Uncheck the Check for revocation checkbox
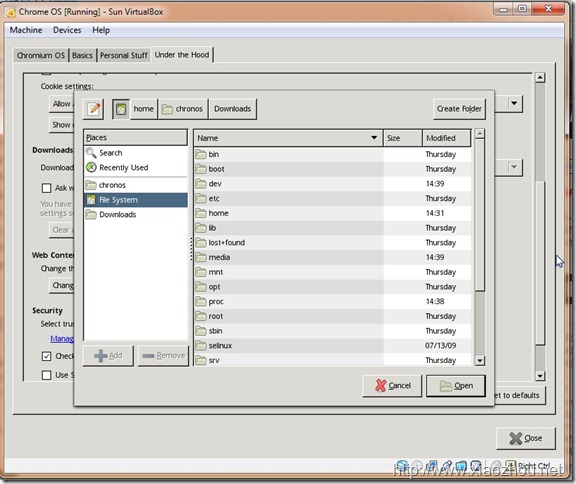 click(46, 356)
